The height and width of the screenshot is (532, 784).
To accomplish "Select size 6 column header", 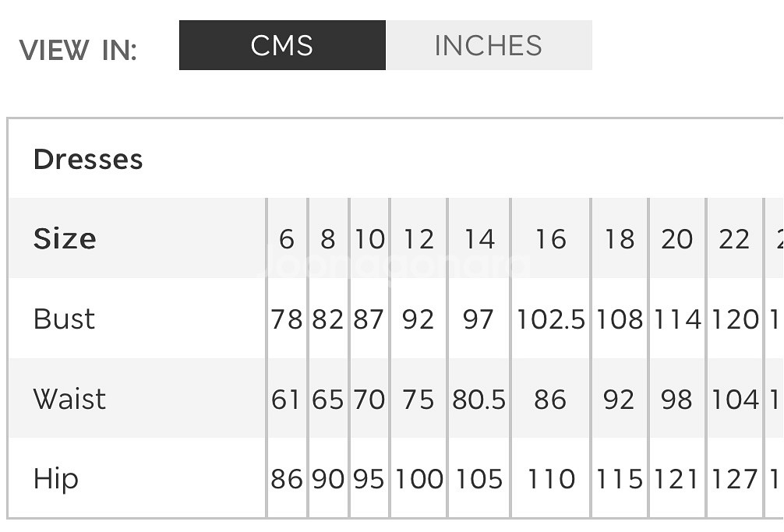I will click(x=287, y=239).
